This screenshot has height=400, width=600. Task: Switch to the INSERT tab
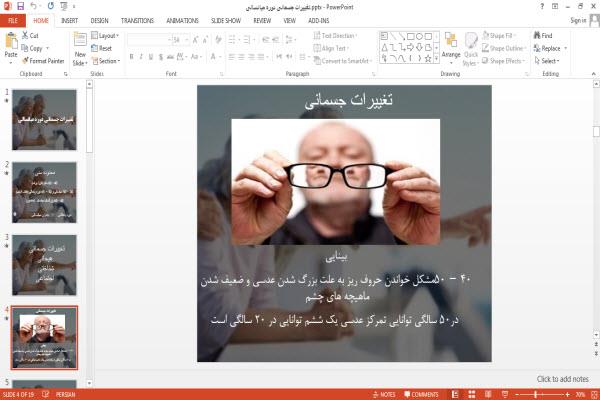click(x=69, y=21)
